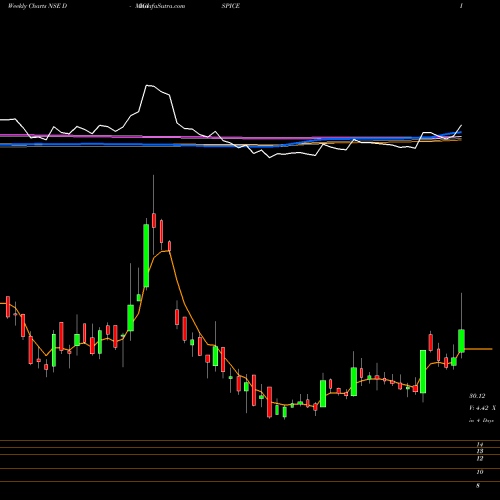Image resolution: width=500 pixels, height=500 pixels.
Task: Click the axis label 8
Action: pos(478,486)
